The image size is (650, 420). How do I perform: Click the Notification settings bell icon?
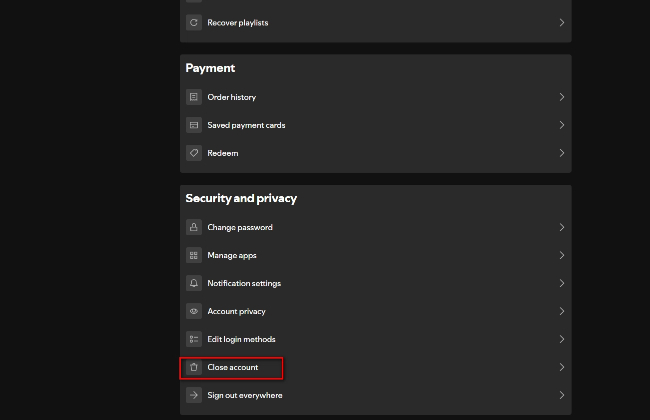click(194, 283)
